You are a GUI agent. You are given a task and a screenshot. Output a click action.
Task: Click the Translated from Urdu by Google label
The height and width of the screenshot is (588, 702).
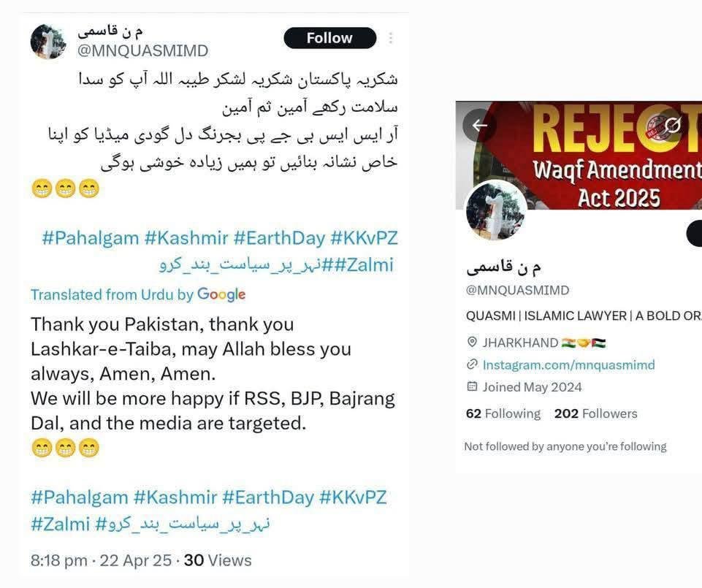click(138, 294)
